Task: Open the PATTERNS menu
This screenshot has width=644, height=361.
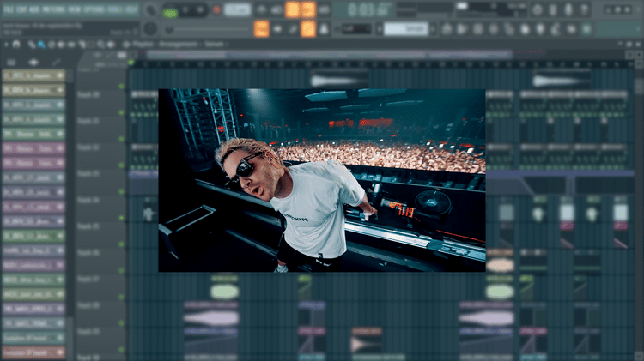Action: click(x=54, y=9)
